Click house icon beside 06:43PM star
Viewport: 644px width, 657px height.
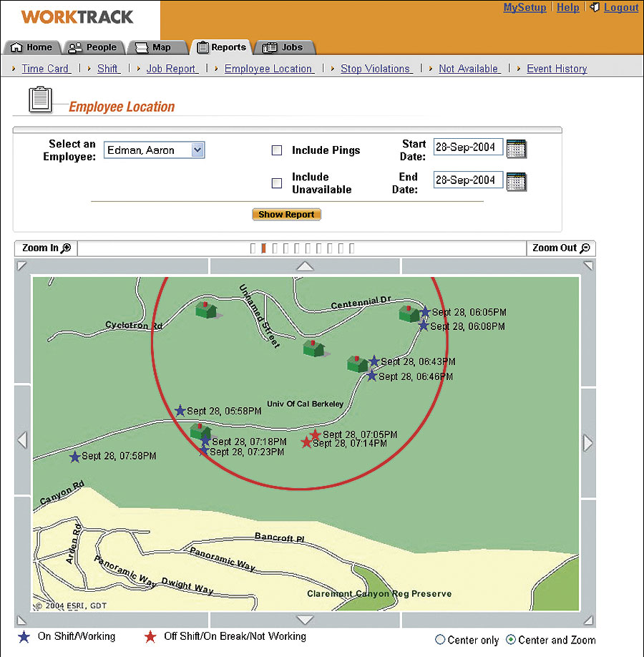357,364
